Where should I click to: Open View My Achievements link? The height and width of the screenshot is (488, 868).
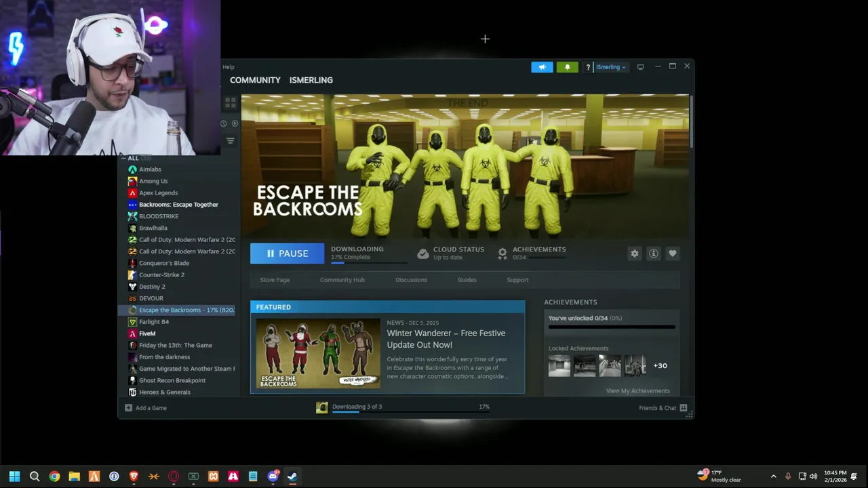coord(637,391)
